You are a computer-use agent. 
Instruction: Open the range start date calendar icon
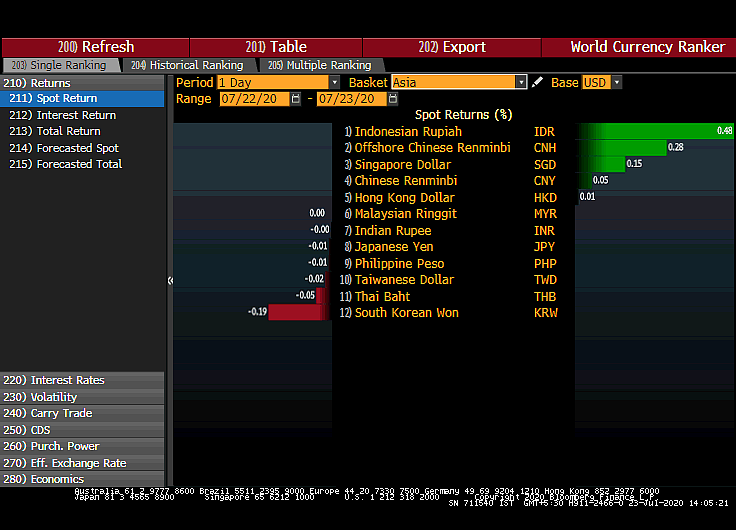coord(295,99)
